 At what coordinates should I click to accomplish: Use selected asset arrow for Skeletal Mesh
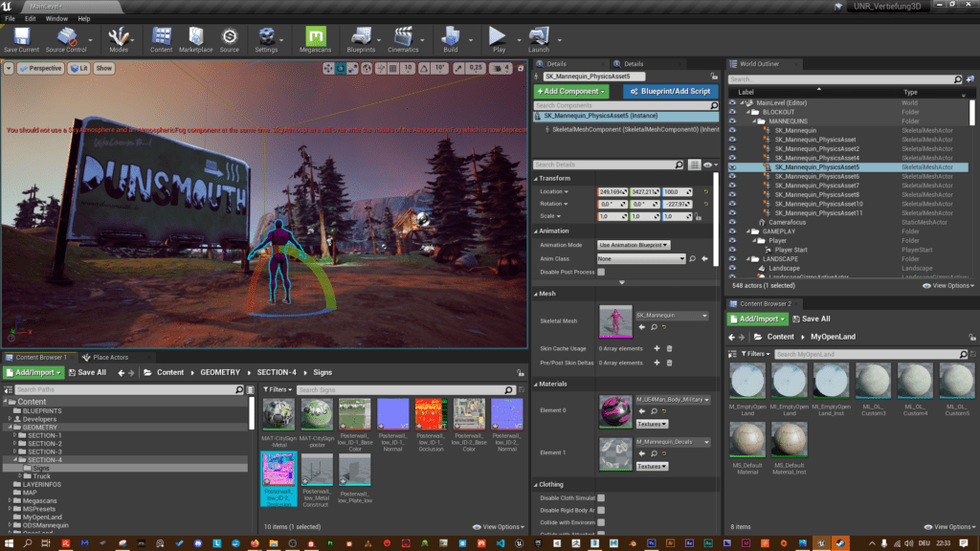click(x=642, y=327)
